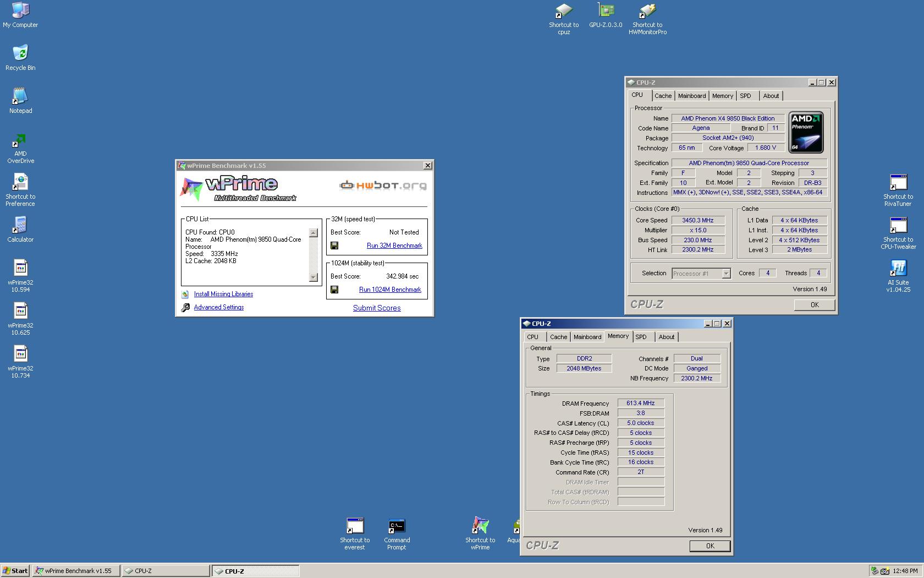Click Submit Scores link
This screenshot has width=924, height=578.
click(377, 308)
